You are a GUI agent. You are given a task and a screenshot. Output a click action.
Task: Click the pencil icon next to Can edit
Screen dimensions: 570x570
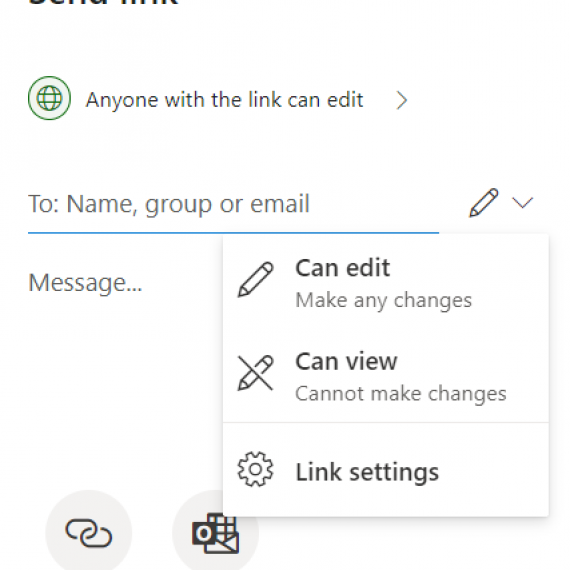pos(255,280)
